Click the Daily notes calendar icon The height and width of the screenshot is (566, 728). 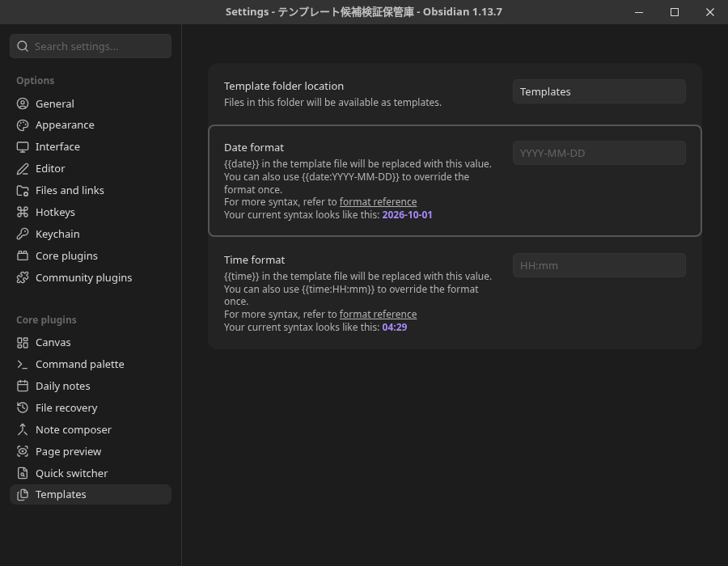(23, 386)
